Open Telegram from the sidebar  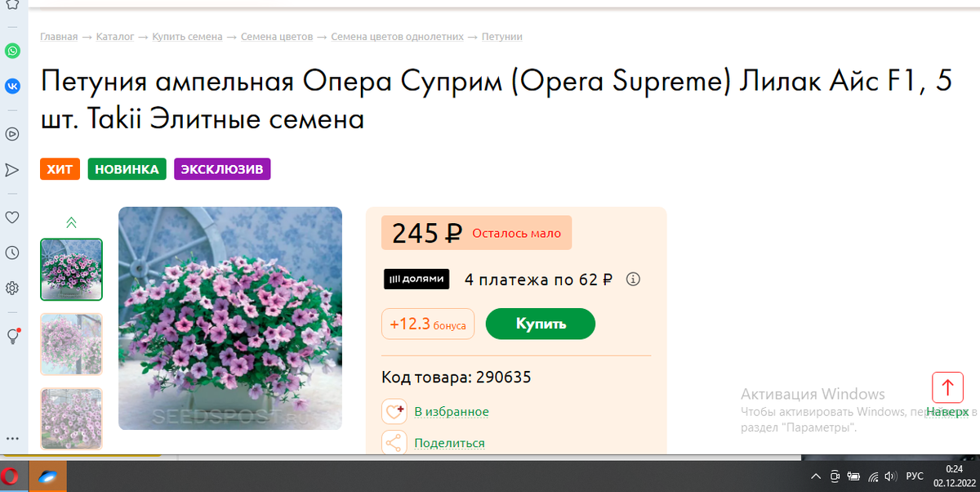[x=12, y=170]
